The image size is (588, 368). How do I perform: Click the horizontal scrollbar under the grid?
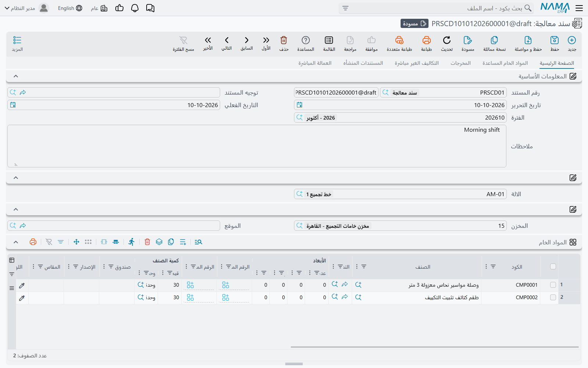434,347
